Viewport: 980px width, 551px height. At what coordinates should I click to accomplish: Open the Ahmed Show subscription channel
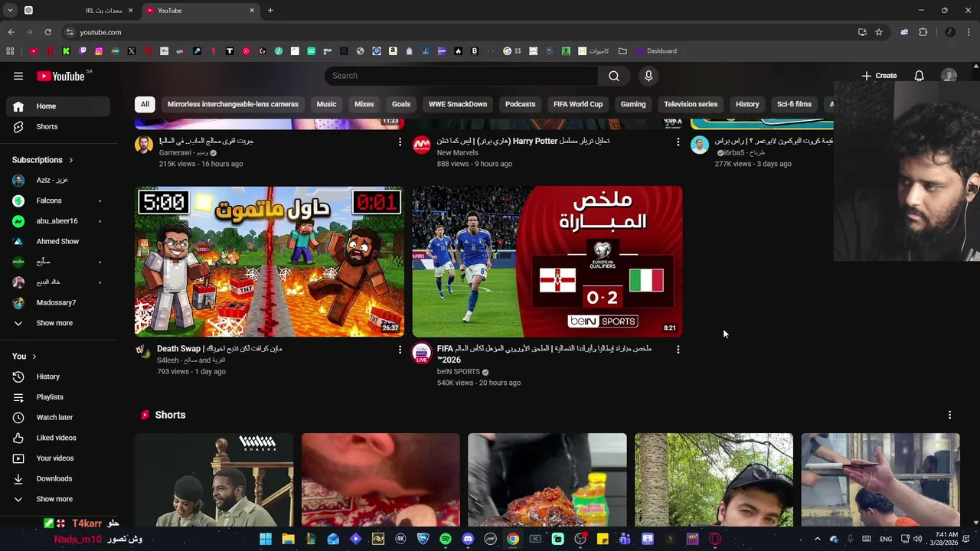pos(58,241)
